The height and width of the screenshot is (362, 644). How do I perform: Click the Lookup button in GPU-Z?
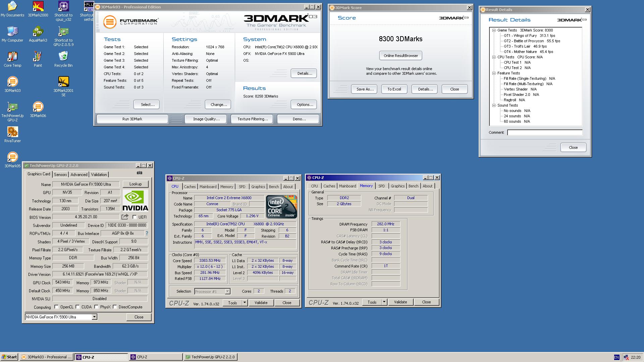[136, 184]
